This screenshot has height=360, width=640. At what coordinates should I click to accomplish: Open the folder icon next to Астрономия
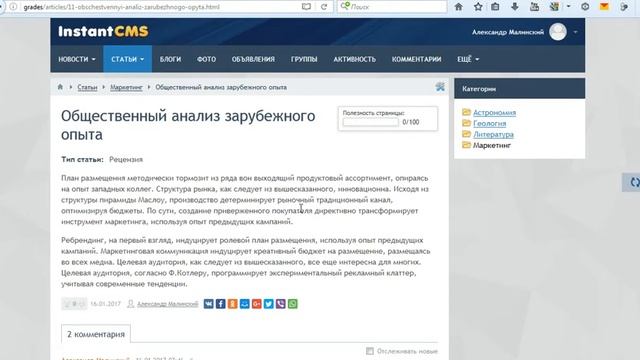pos(467,112)
